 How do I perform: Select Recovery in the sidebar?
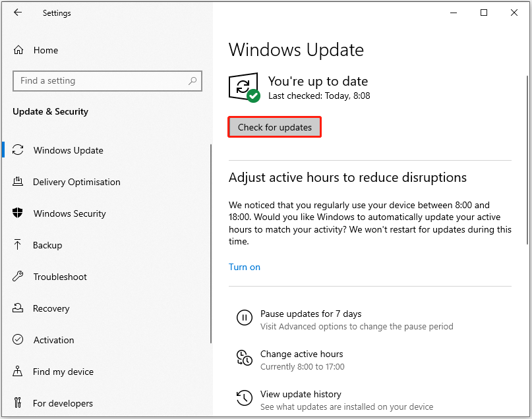[x=51, y=308]
